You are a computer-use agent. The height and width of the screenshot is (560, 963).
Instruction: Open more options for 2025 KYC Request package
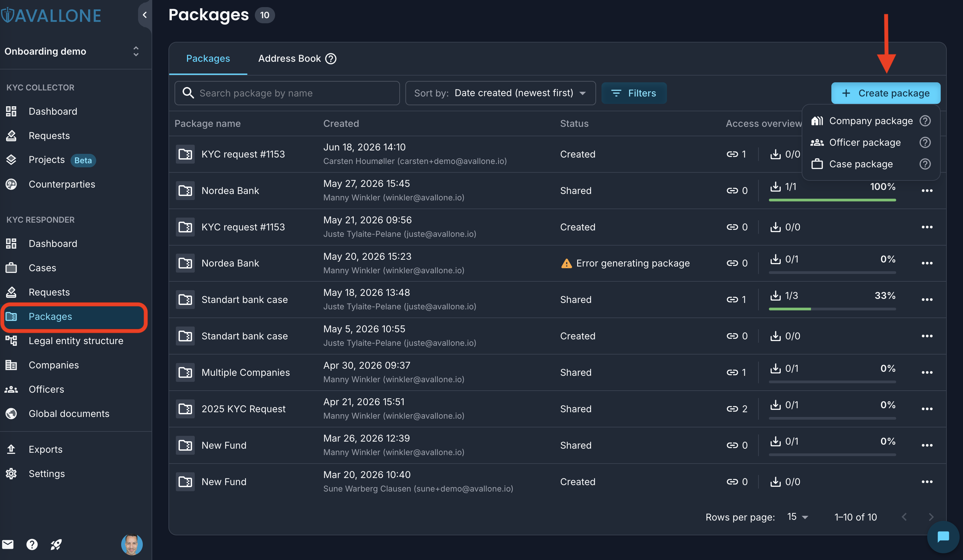[927, 409]
